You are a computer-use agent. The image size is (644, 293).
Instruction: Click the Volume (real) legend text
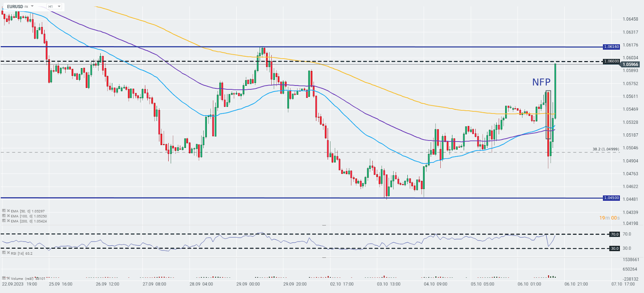pos(28,278)
